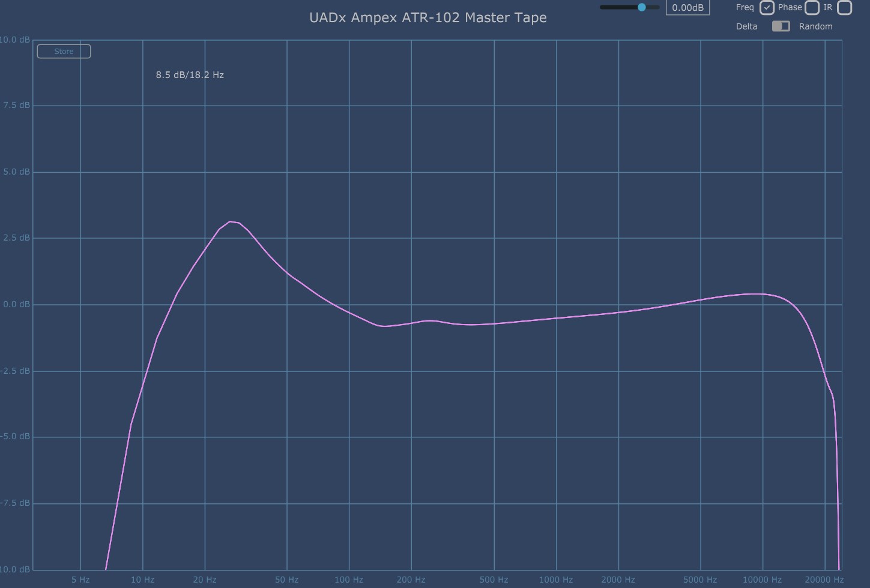Click the Phase label text
The height and width of the screenshot is (588, 870).
(790, 7)
